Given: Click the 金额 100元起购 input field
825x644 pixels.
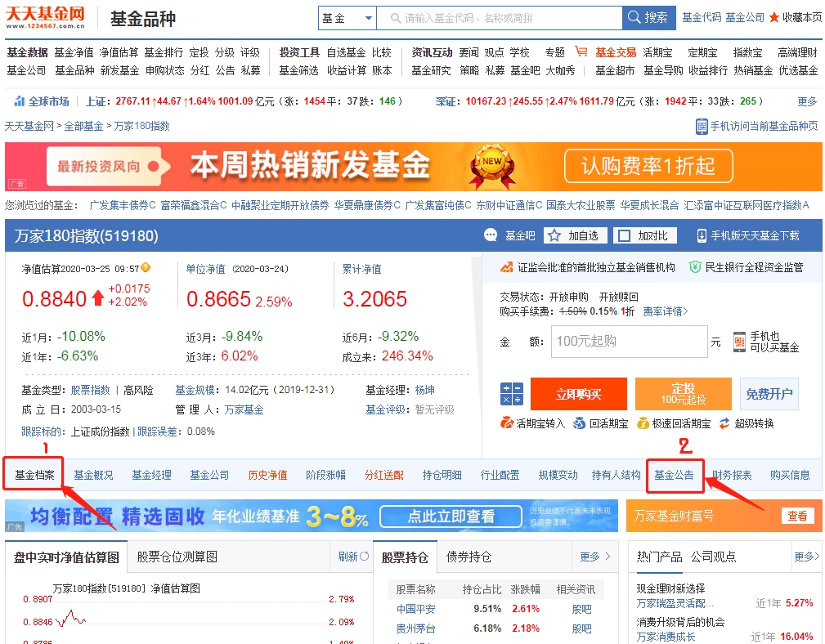Looking at the screenshot, I should 629,341.
